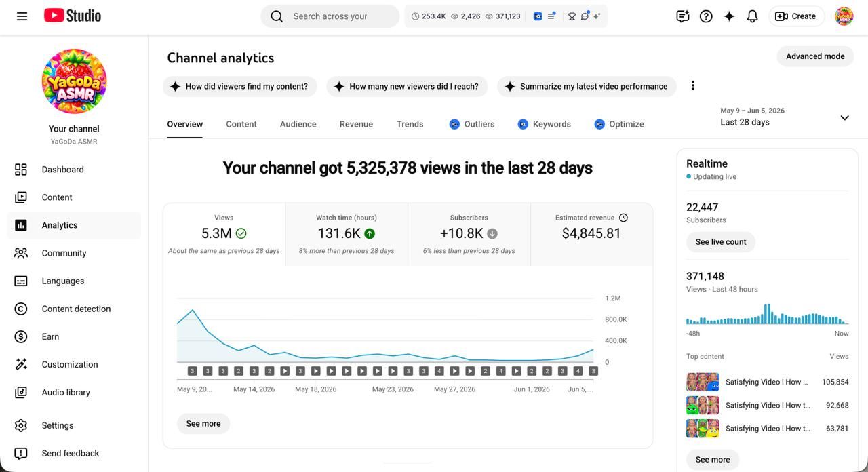The width and height of the screenshot is (868, 472).
Task: Open the Earn section
Action: pyautogui.click(x=74, y=336)
